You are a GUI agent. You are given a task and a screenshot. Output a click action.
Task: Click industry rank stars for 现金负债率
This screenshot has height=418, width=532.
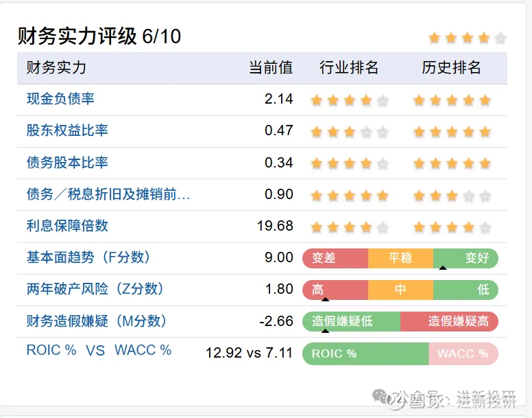point(349,100)
